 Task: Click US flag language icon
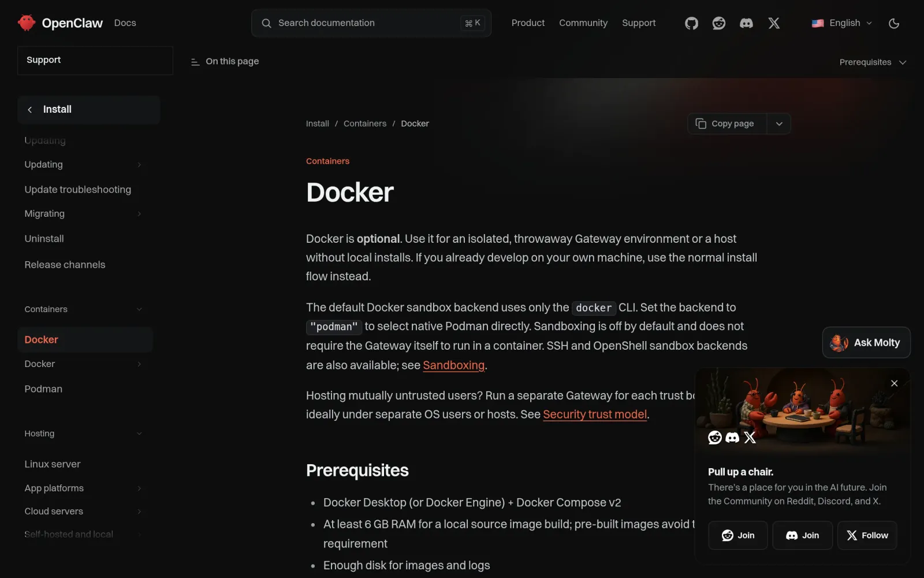tap(818, 23)
